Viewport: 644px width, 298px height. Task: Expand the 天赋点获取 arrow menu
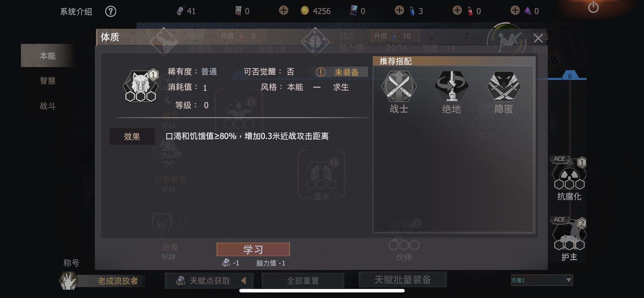coord(243,281)
